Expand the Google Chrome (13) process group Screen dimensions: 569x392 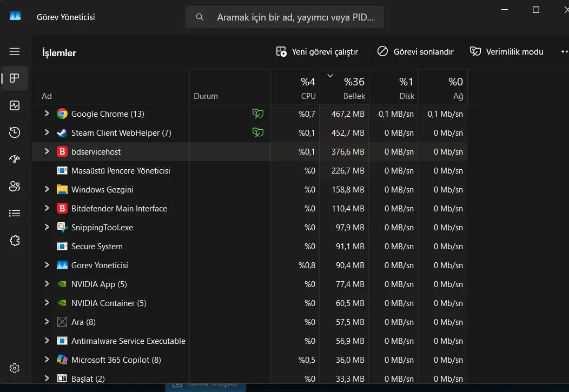click(47, 114)
